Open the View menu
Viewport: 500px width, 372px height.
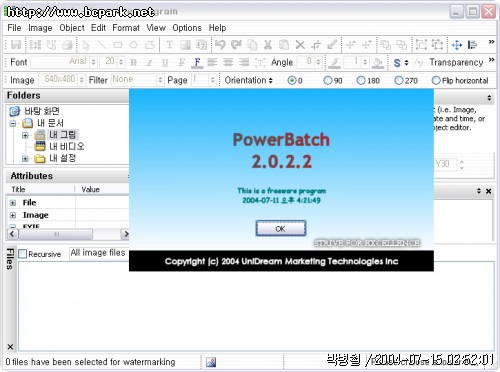(156, 28)
